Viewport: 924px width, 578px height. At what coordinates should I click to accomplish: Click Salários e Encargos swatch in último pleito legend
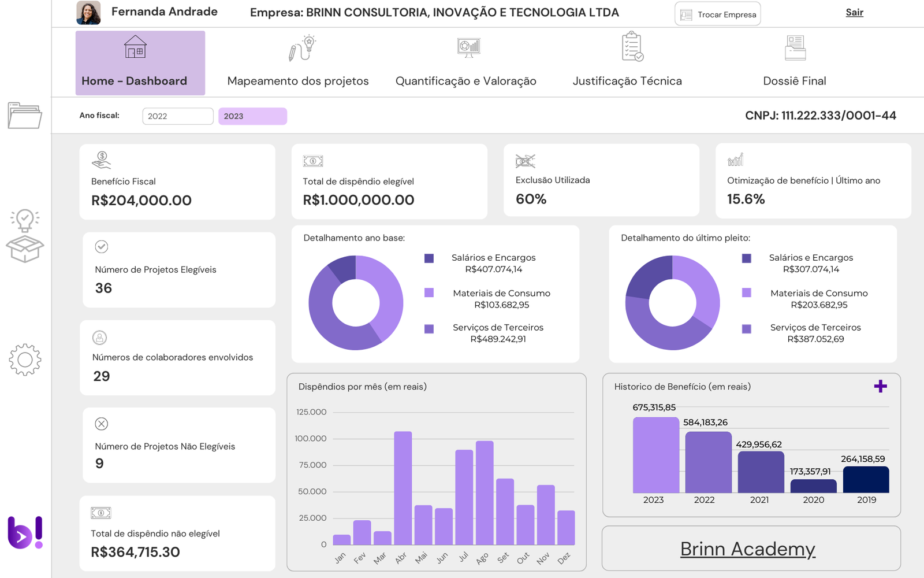[747, 258]
